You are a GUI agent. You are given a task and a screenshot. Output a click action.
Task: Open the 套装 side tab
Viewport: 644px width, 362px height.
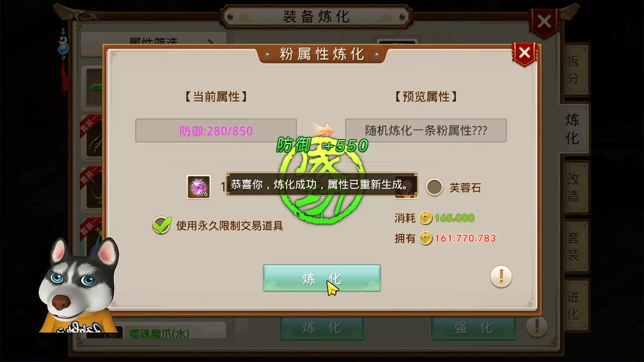(x=573, y=246)
